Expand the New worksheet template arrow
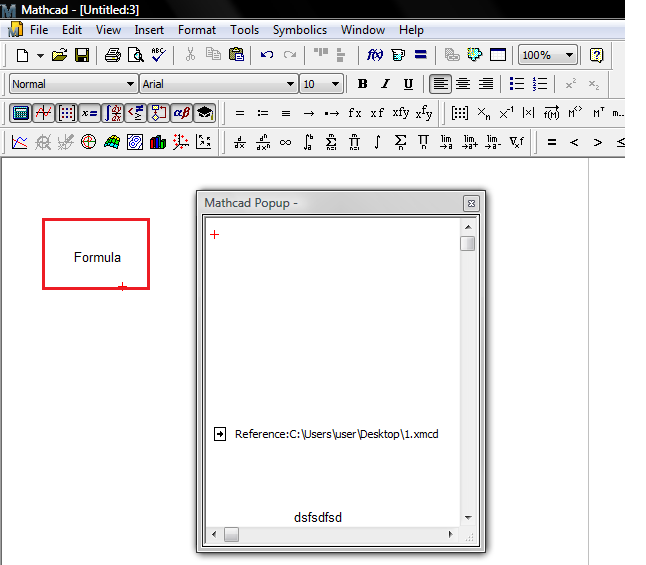Image resolution: width=646 pixels, height=565 pixels. (40, 55)
